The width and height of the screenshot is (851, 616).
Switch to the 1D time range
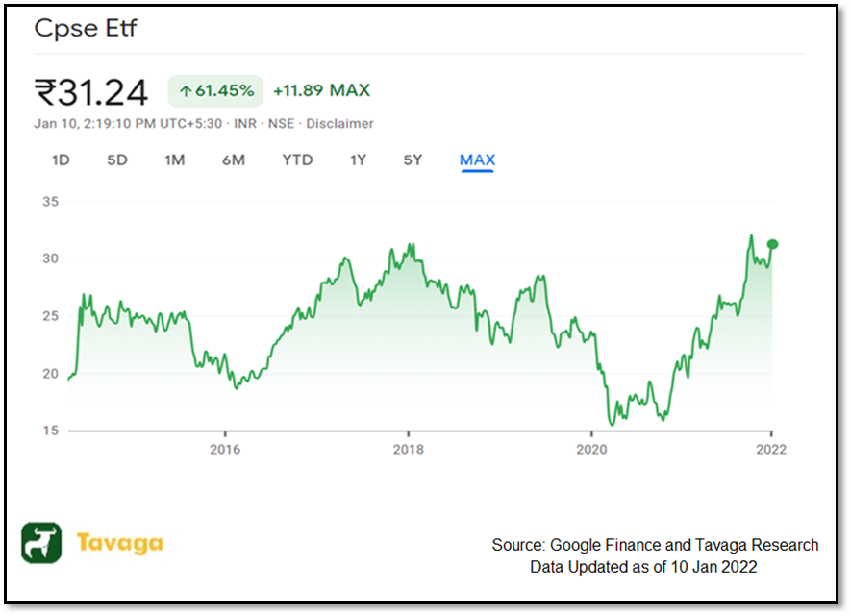pos(60,160)
